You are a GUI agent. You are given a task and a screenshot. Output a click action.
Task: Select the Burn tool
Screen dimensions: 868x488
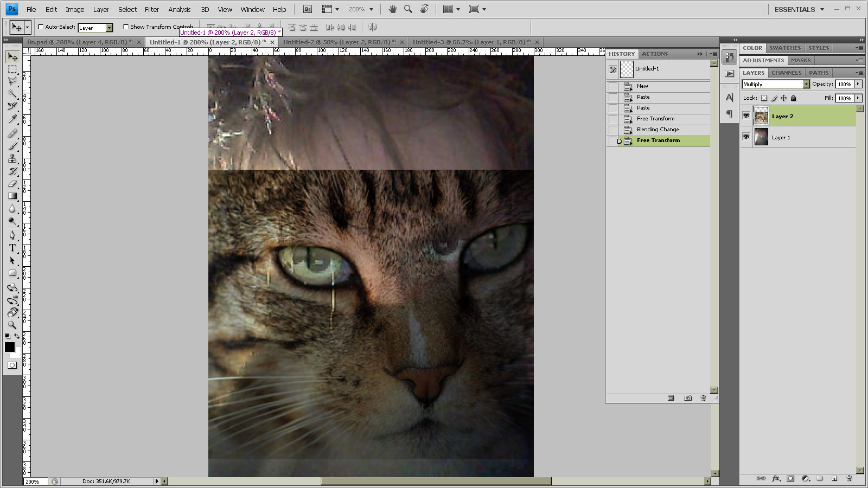pos(12,221)
